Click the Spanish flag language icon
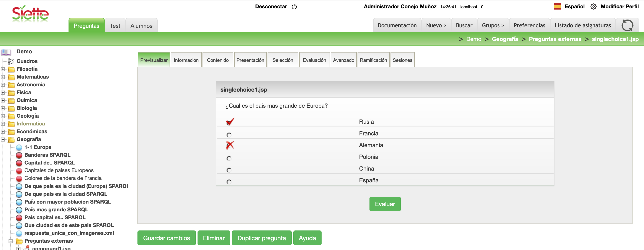 point(557,7)
